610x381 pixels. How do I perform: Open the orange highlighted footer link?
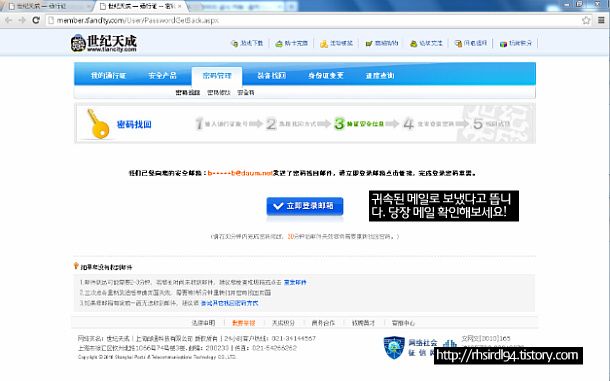244,323
